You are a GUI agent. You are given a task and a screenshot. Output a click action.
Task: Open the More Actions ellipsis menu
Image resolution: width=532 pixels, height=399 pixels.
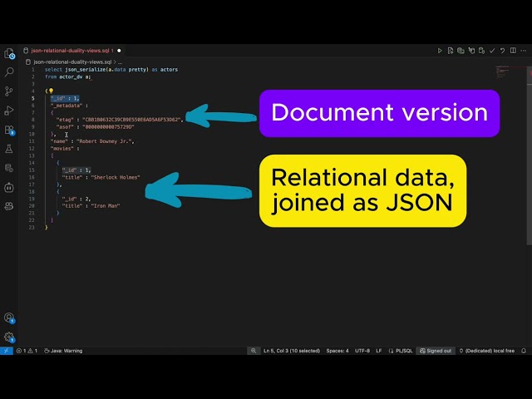(524, 51)
